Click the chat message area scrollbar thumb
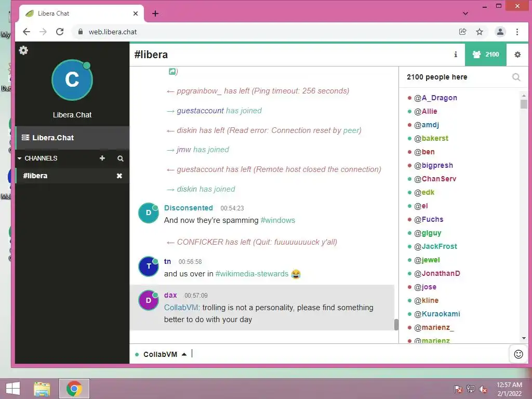 click(396, 324)
